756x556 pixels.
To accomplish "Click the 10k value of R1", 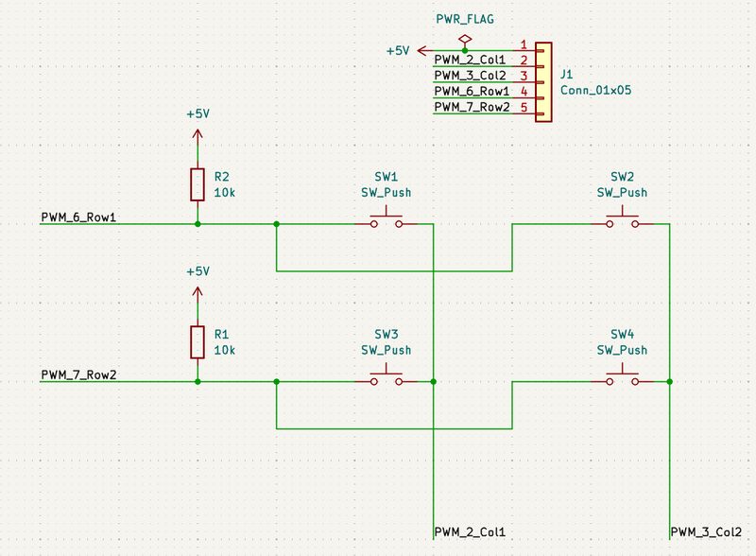I will [x=225, y=351].
